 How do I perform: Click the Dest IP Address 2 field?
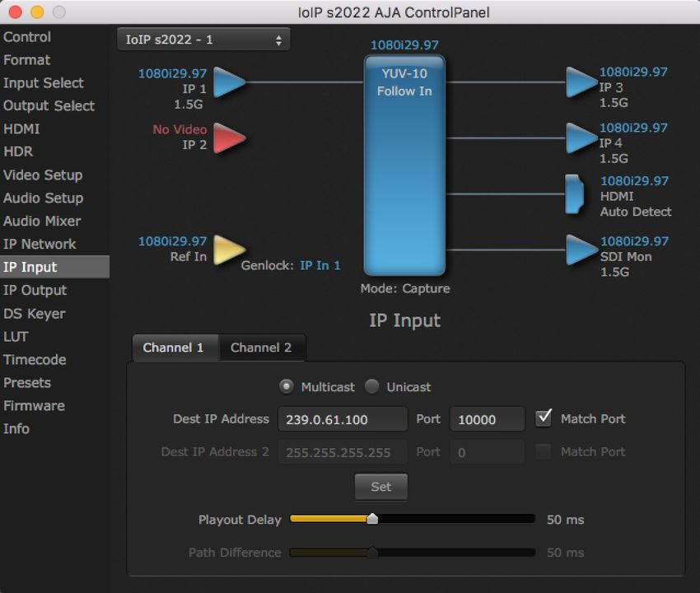coord(343,452)
